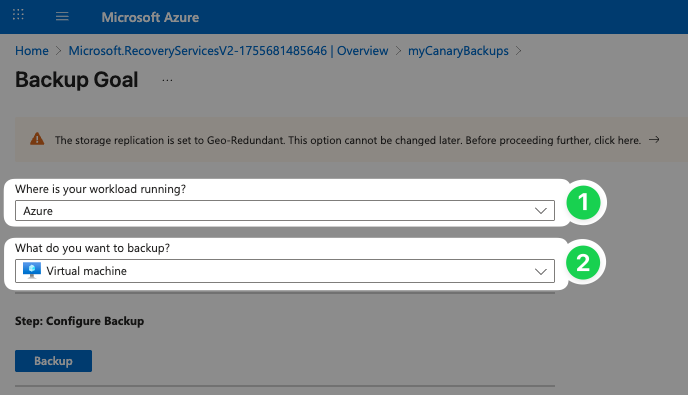Expand the backup type dropdown arrow

541,271
